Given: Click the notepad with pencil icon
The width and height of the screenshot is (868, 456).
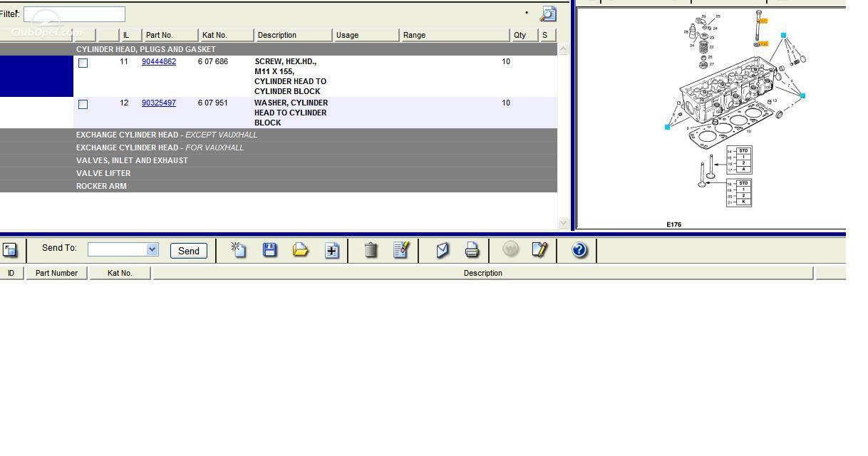Looking at the screenshot, I should tap(539, 249).
